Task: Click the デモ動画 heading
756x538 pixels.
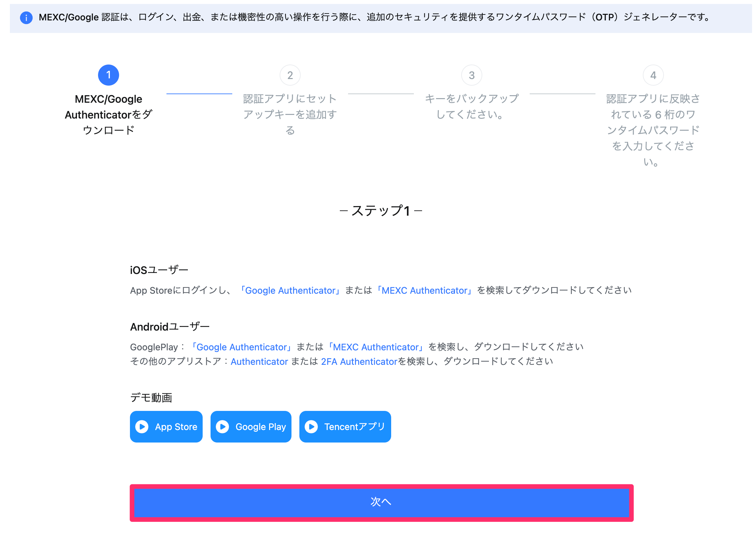Action: point(151,397)
